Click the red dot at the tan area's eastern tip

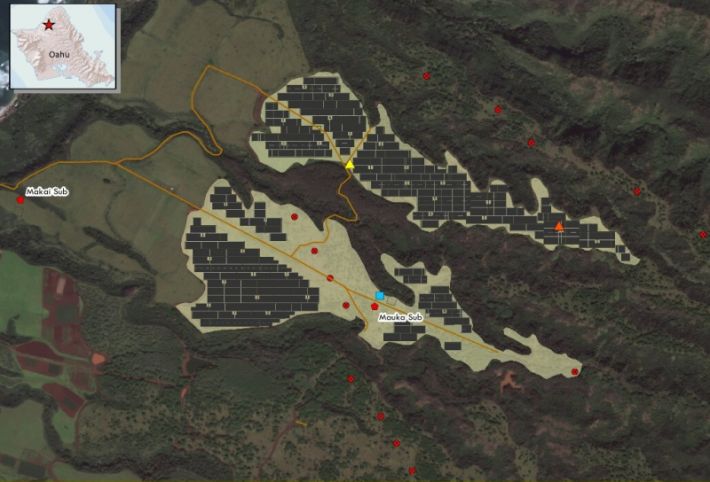click(575, 372)
